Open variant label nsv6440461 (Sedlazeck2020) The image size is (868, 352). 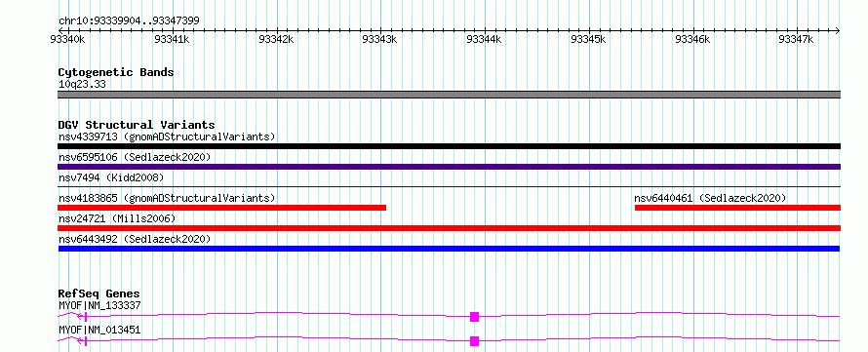[x=710, y=198]
